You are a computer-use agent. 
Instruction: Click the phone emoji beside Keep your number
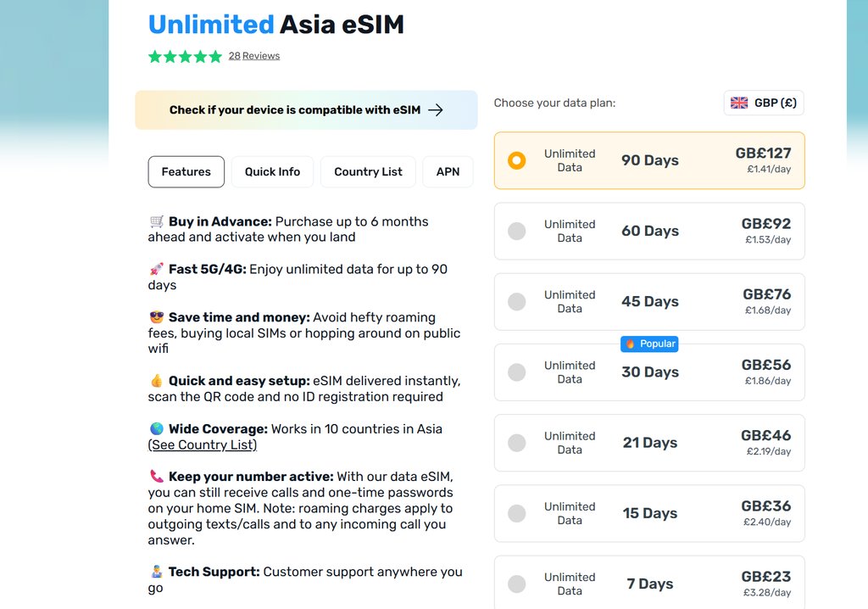click(x=157, y=477)
